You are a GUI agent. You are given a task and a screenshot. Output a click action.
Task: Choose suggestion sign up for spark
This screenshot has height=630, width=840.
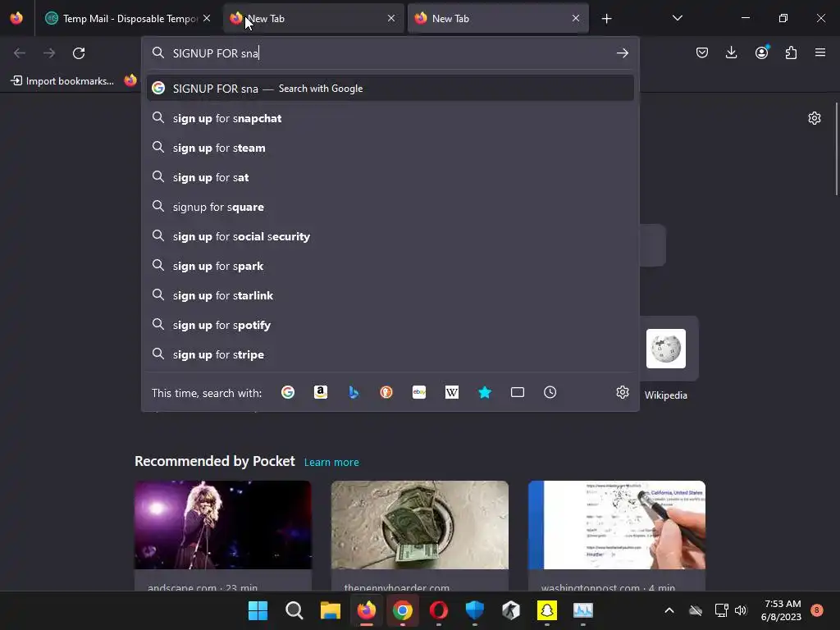point(390,266)
